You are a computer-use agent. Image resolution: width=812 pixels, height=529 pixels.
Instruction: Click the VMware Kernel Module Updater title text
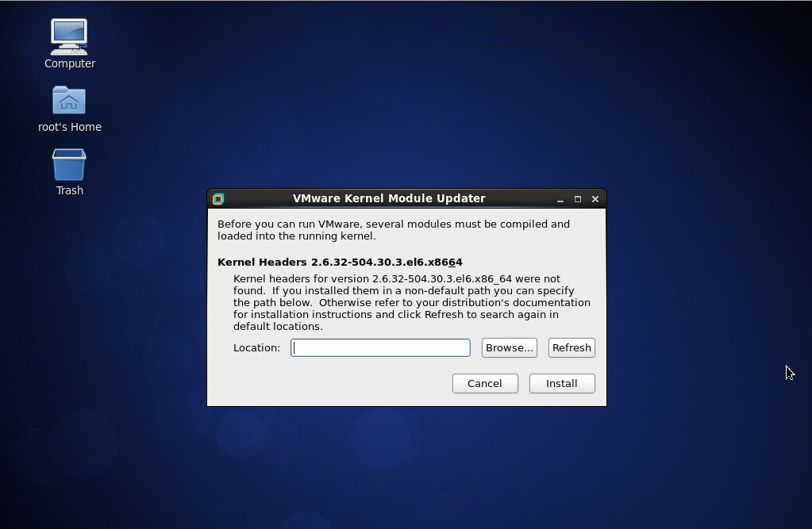[x=389, y=198]
